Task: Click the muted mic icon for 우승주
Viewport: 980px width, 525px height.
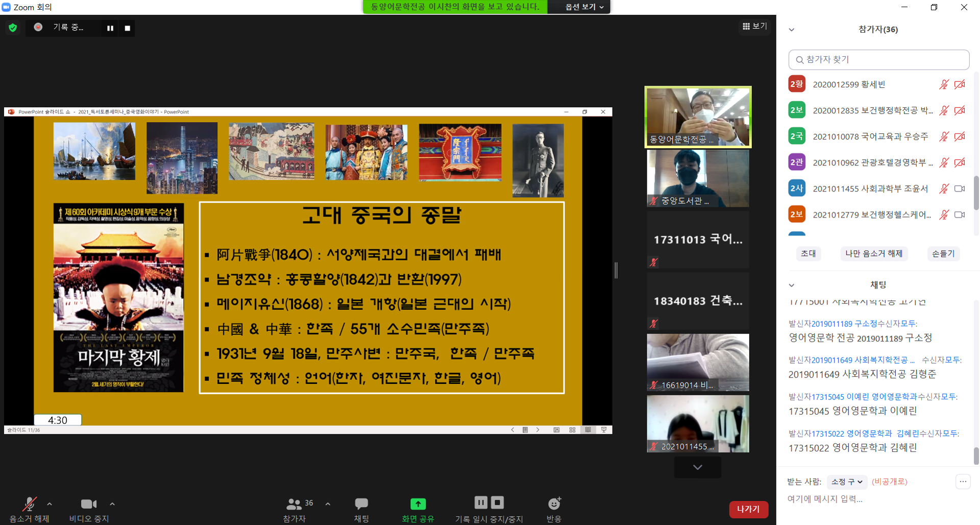Action: 944,136
